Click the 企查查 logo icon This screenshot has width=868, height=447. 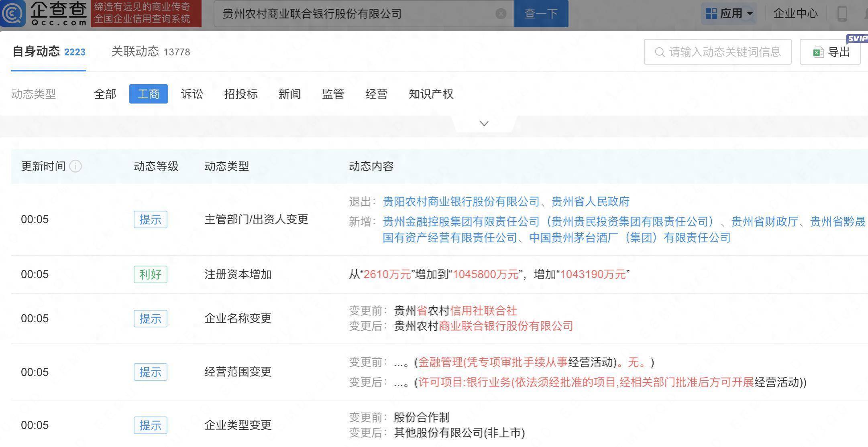point(12,13)
